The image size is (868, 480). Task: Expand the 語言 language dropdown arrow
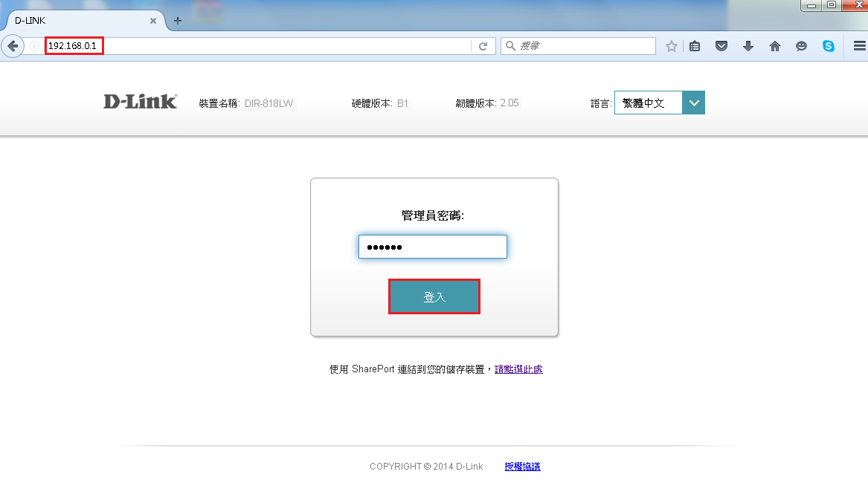[693, 103]
